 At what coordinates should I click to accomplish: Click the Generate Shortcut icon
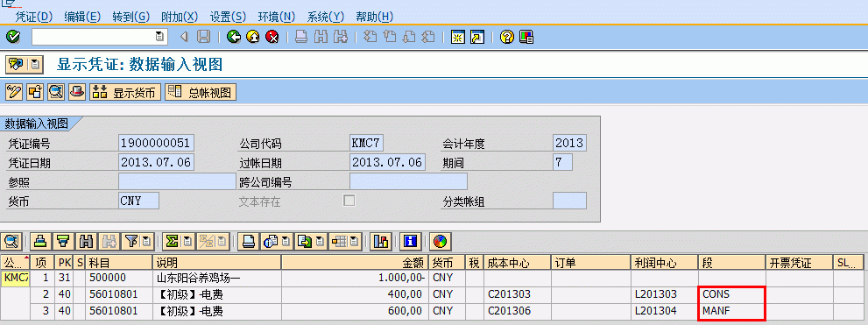[476, 37]
